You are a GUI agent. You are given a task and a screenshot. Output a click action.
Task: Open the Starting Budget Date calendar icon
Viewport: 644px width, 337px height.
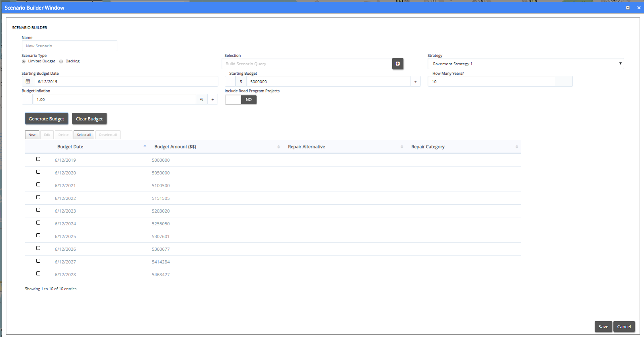(x=28, y=81)
